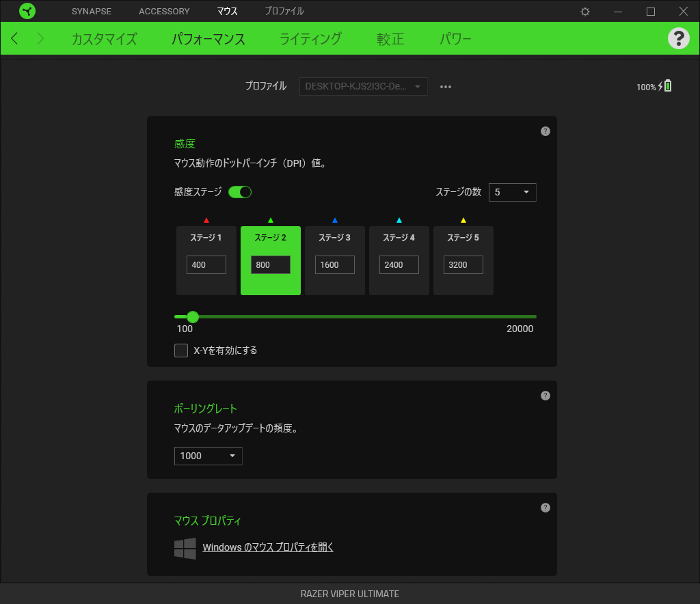
Task: Open the 較正 tab
Action: coord(390,39)
